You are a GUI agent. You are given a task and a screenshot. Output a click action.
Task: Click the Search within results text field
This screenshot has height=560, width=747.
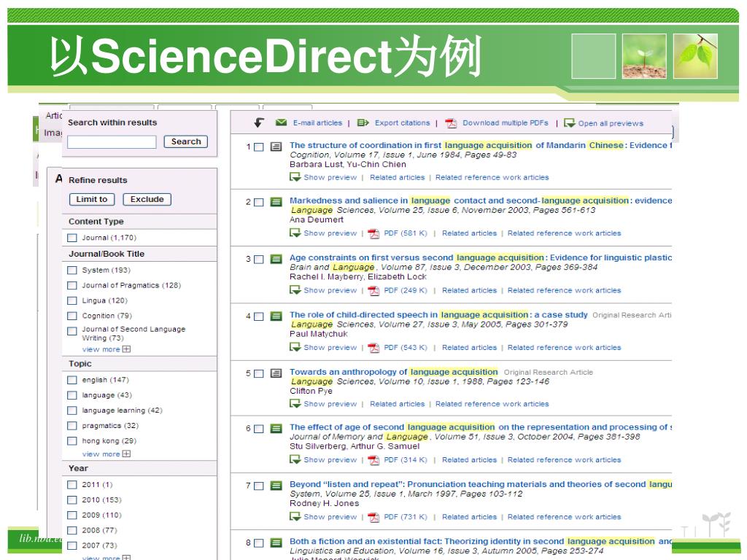click(x=112, y=142)
